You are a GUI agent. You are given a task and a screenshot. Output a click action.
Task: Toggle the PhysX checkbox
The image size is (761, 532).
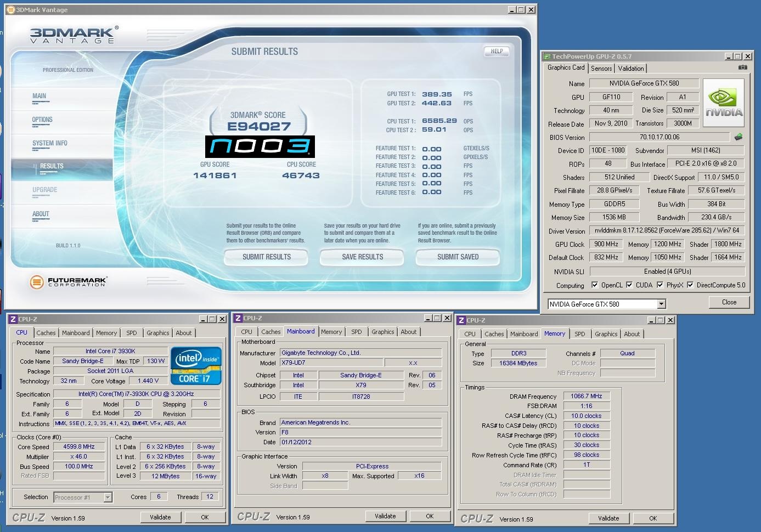pyautogui.click(x=660, y=285)
